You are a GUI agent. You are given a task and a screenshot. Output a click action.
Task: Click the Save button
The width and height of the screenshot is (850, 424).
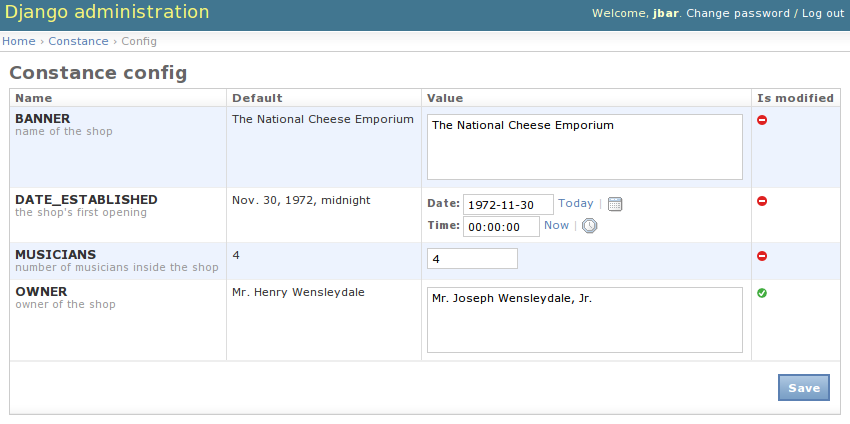point(803,388)
